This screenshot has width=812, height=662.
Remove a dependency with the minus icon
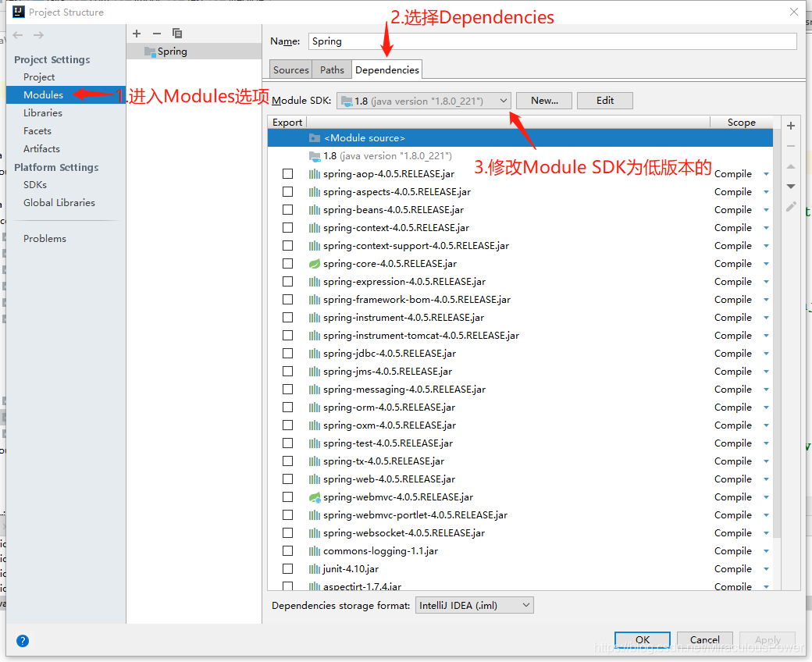coord(791,147)
